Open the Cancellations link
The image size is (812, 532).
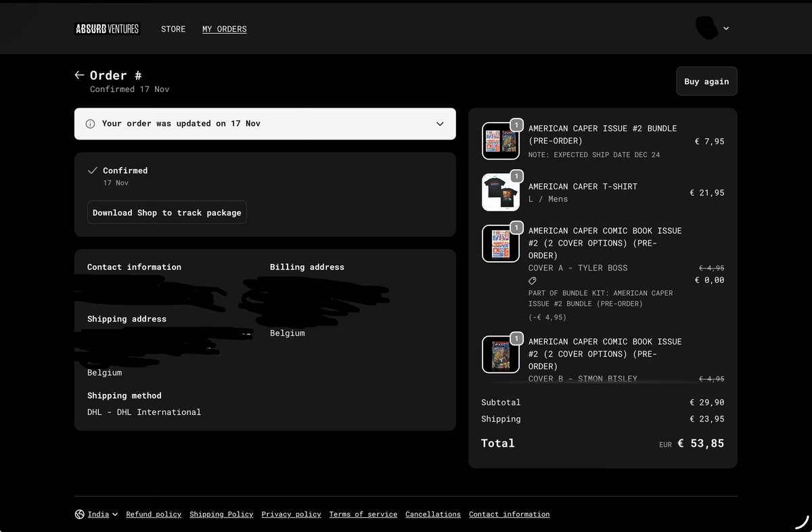(433, 514)
